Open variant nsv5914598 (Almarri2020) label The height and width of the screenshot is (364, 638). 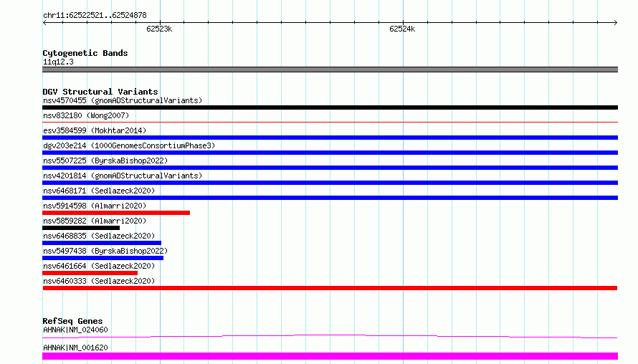pos(95,206)
